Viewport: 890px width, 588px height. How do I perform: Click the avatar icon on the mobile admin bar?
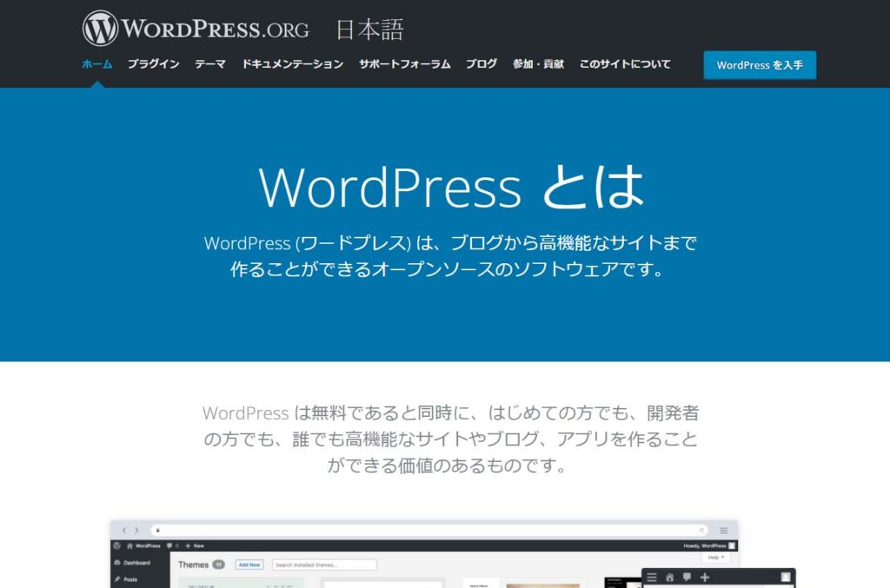click(787, 577)
